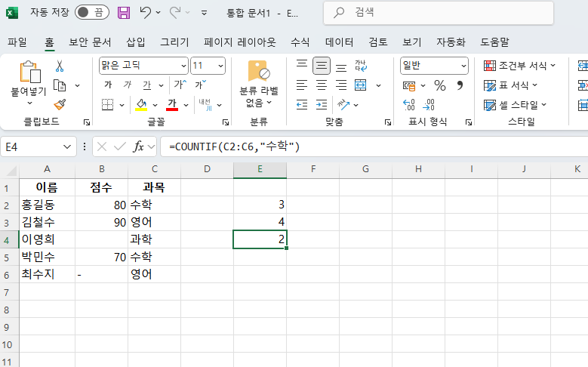Click the Insert Function fx icon
Screen dimensions: 588x367
point(138,146)
